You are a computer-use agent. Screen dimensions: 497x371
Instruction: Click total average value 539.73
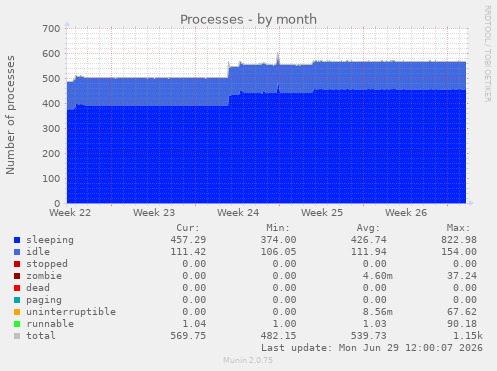tap(369, 336)
